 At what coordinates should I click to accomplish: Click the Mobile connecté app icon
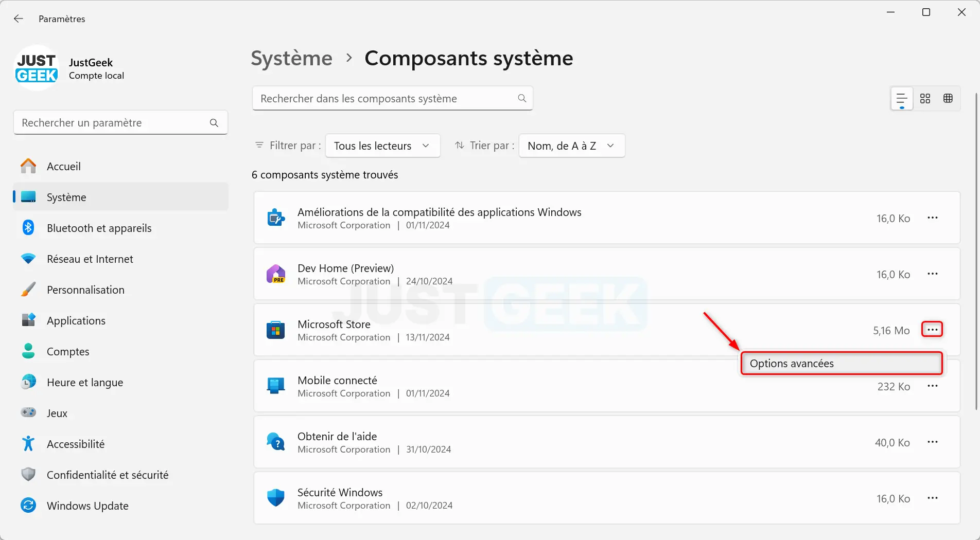276,386
